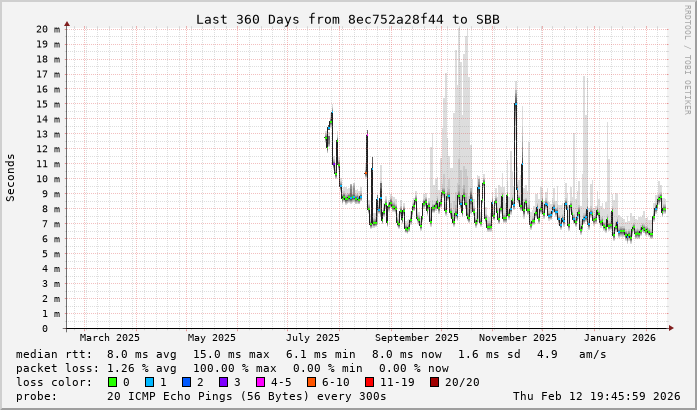Select the "July 2025" x-axis label
This screenshot has width=697, height=410.
313,338
